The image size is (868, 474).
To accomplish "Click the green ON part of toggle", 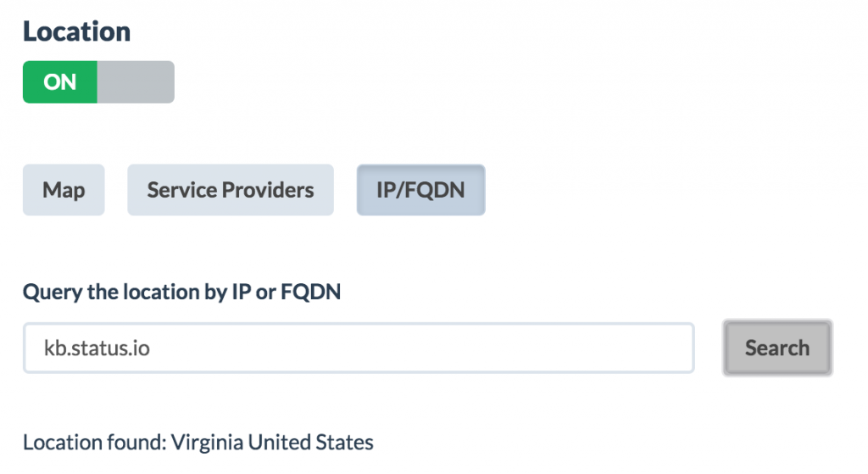I will pos(60,82).
